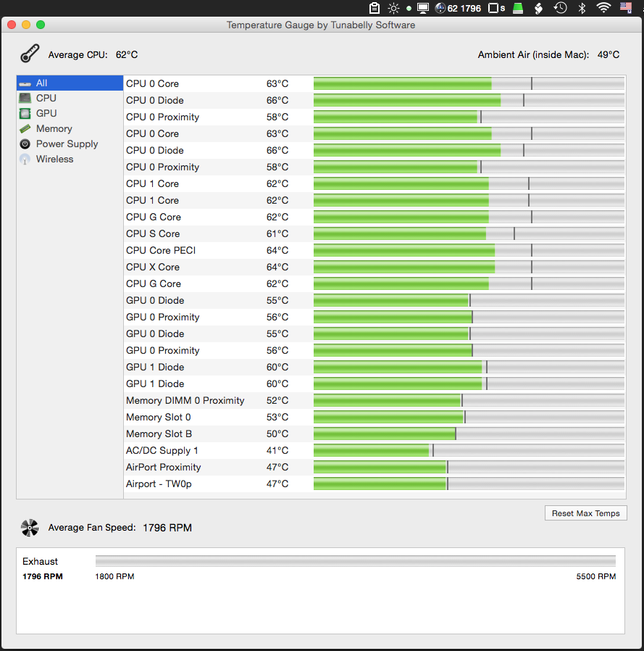Open the Wi-Fi menu bar icon
Viewport: 644px width, 651px height.
(x=603, y=8)
